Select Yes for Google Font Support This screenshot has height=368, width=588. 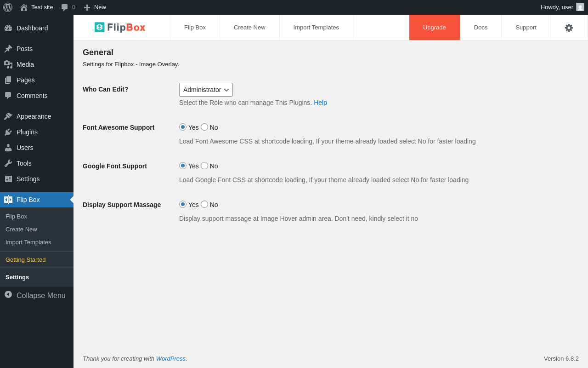point(183,166)
